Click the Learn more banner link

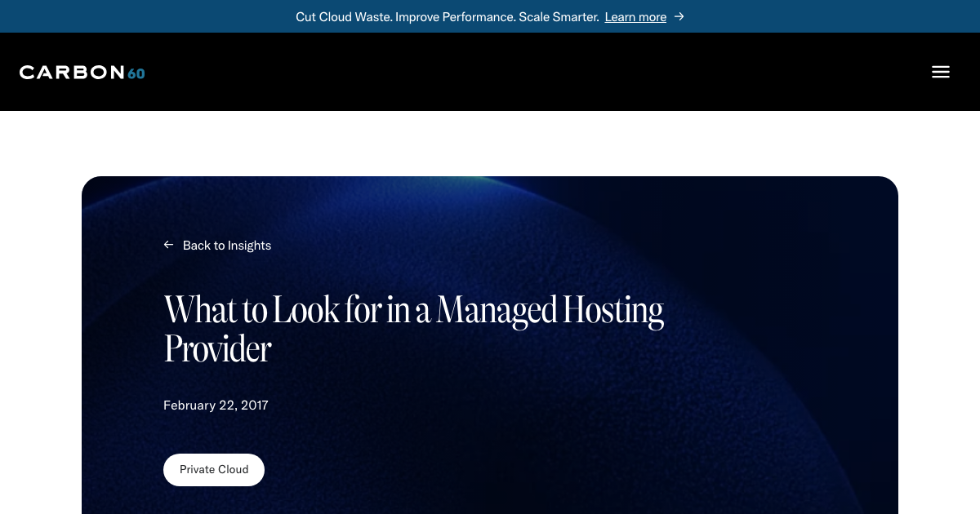click(635, 16)
